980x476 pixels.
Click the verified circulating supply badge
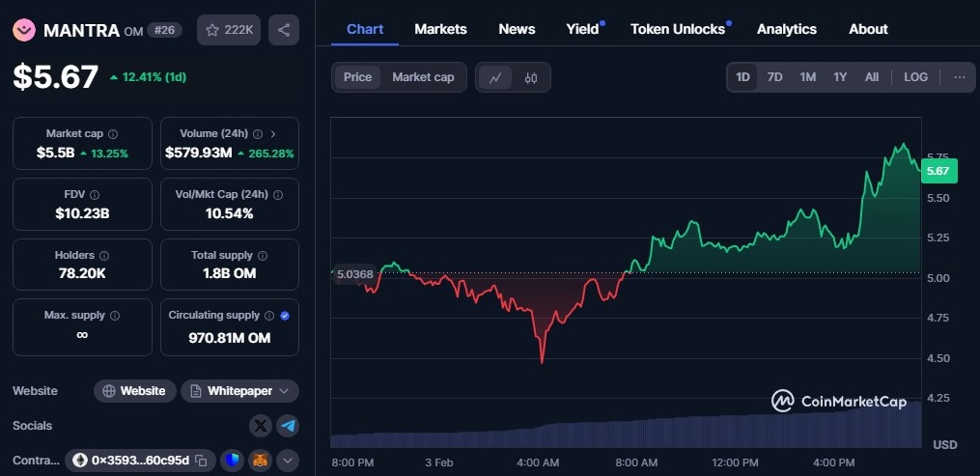[285, 316]
